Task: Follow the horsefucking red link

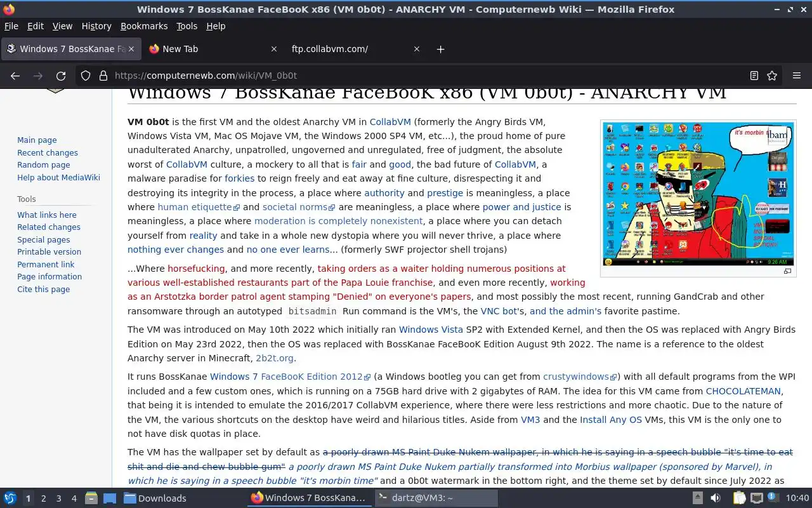Action: 196,269
